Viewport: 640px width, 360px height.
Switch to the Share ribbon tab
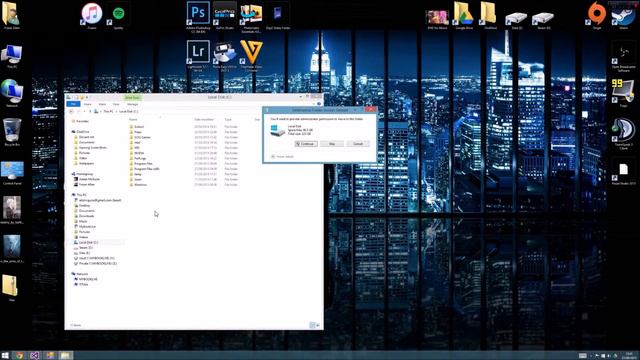102,104
